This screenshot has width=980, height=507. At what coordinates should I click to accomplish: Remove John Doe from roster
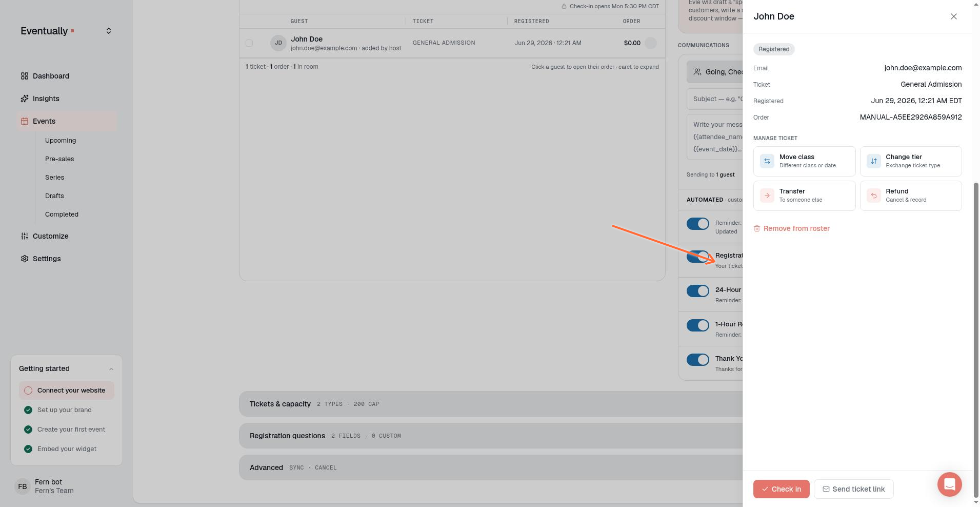pos(791,228)
